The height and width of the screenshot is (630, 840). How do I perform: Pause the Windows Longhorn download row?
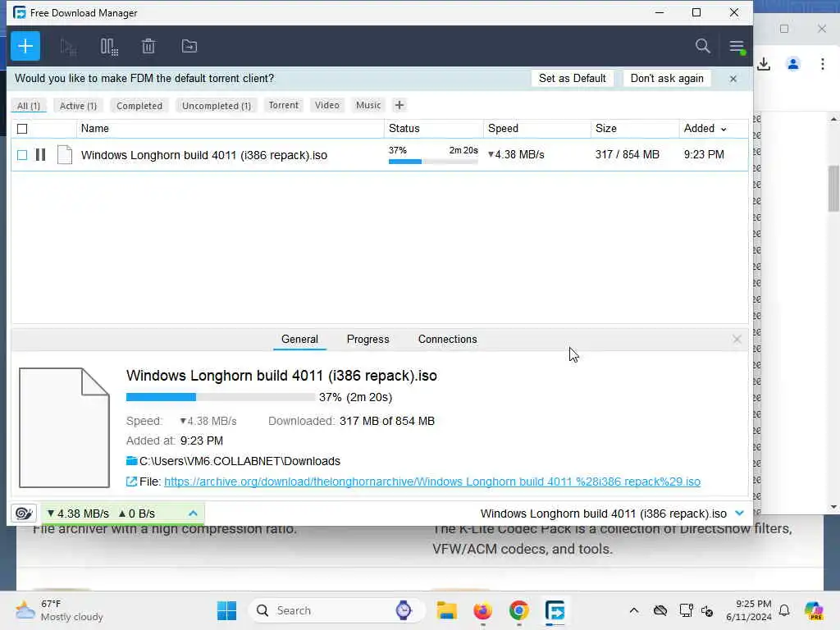(40, 155)
